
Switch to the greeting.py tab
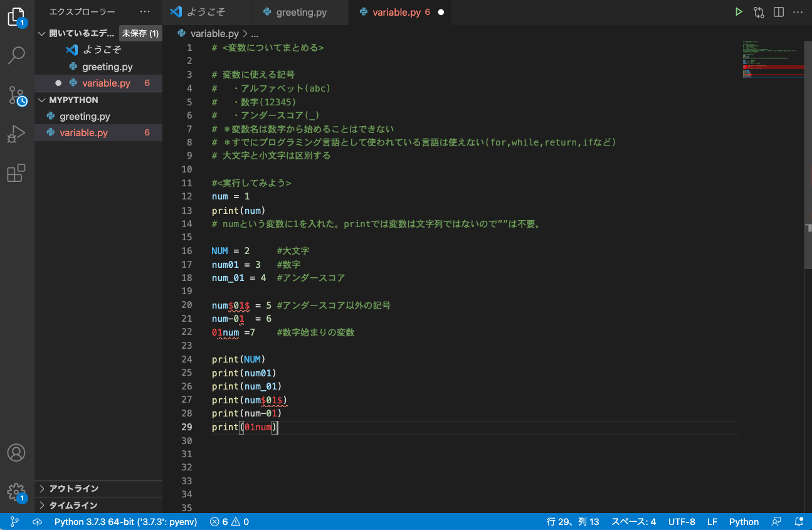pyautogui.click(x=301, y=12)
